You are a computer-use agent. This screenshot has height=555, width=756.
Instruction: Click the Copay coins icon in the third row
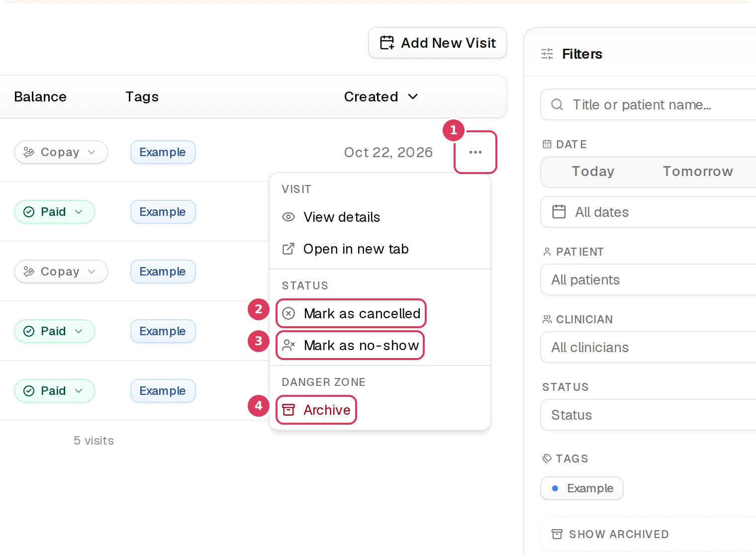[x=29, y=272]
